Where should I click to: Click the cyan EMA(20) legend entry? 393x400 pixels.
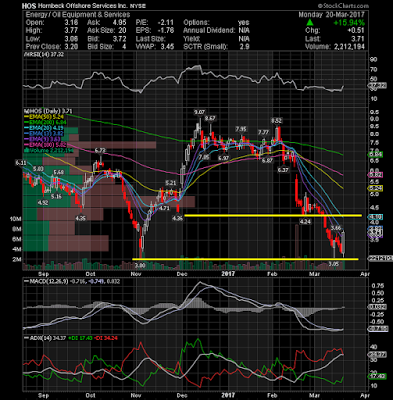(45, 128)
